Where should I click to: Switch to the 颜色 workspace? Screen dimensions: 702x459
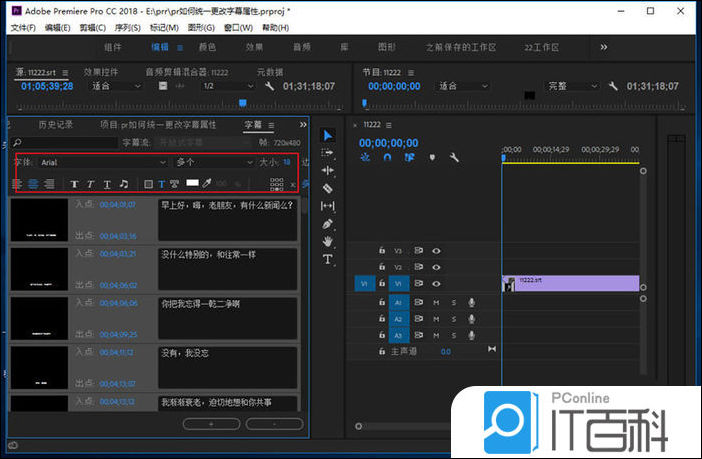207,47
